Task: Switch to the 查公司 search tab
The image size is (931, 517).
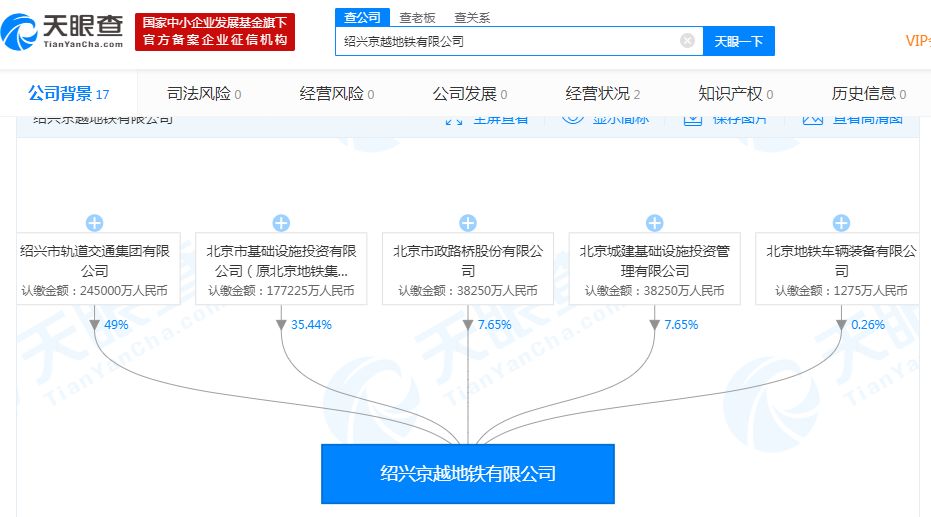Action: pyautogui.click(x=362, y=17)
